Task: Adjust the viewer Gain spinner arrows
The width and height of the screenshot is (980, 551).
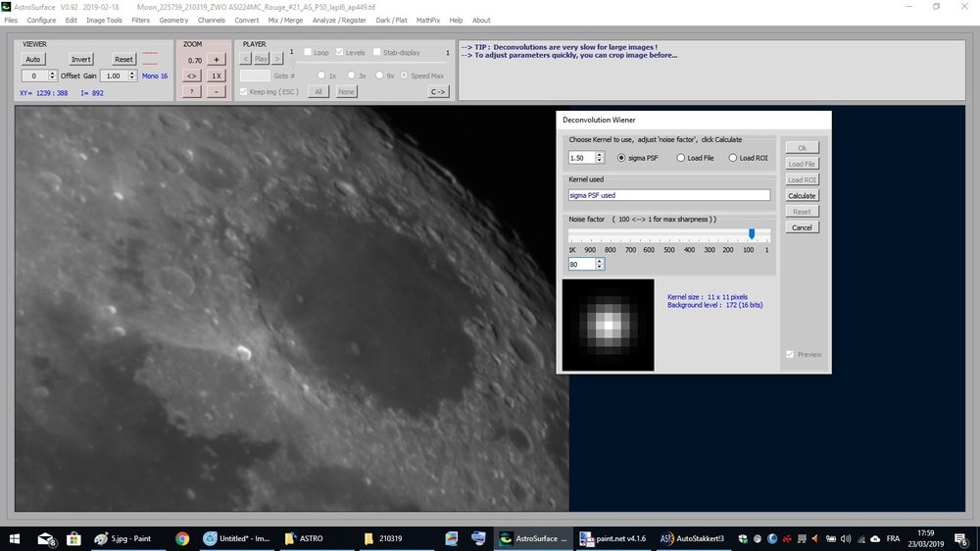Action: pos(133,75)
